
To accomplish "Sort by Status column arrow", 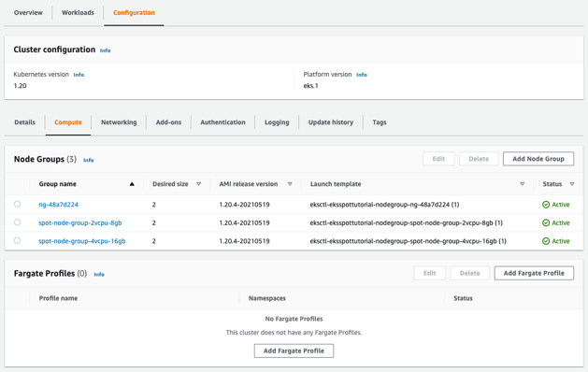I will (x=572, y=184).
